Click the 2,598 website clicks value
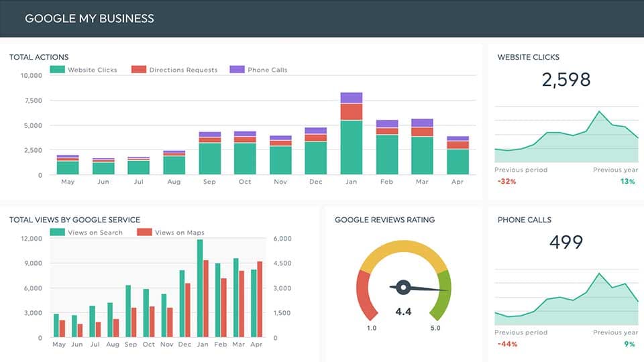Image resolution: width=644 pixels, height=362 pixels. pyautogui.click(x=566, y=80)
